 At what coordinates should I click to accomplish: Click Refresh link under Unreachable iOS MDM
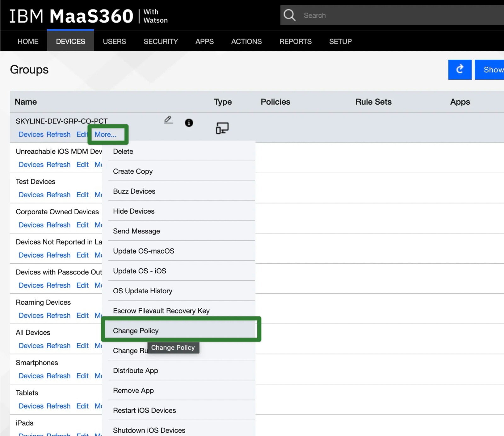[x=59, y=165]
